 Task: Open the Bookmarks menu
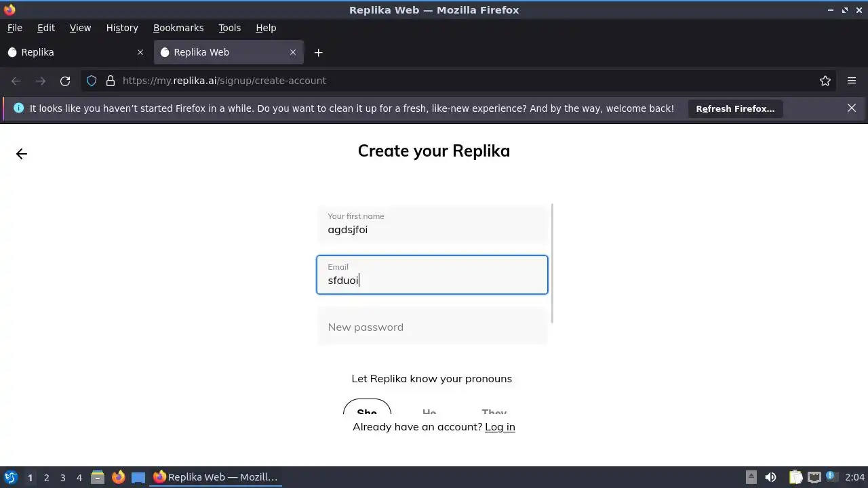coord(178,28)
